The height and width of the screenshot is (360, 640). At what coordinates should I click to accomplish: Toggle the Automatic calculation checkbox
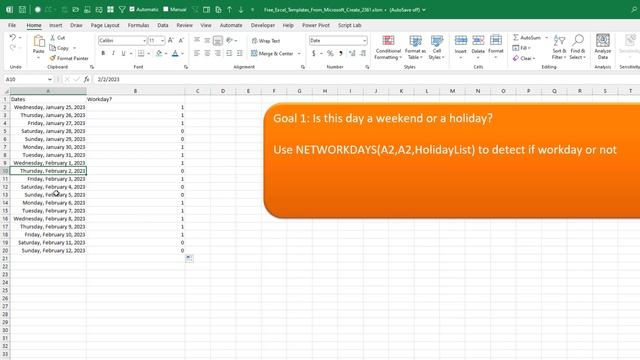coord(132,9)
